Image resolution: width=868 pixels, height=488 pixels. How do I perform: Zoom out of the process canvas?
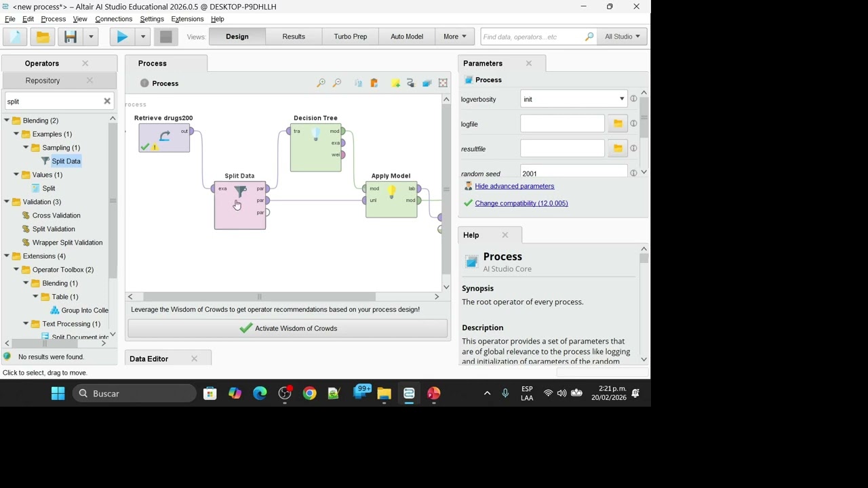click(x=337, y=83)
